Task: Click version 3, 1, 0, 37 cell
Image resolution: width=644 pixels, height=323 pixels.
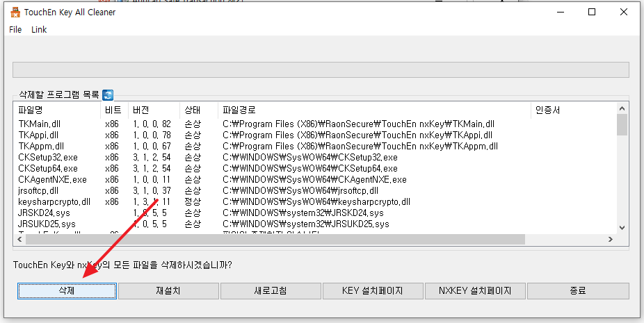Action: (152, 190)
